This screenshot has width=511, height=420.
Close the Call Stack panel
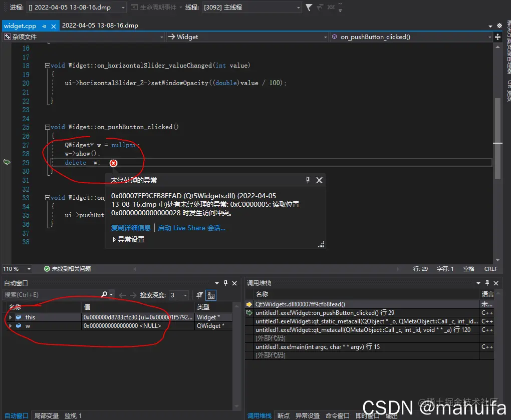pyautogui.click(x=496, y=283)
